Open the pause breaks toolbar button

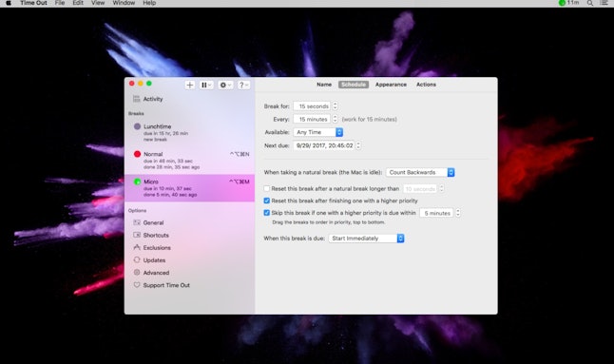click(206, 85)
